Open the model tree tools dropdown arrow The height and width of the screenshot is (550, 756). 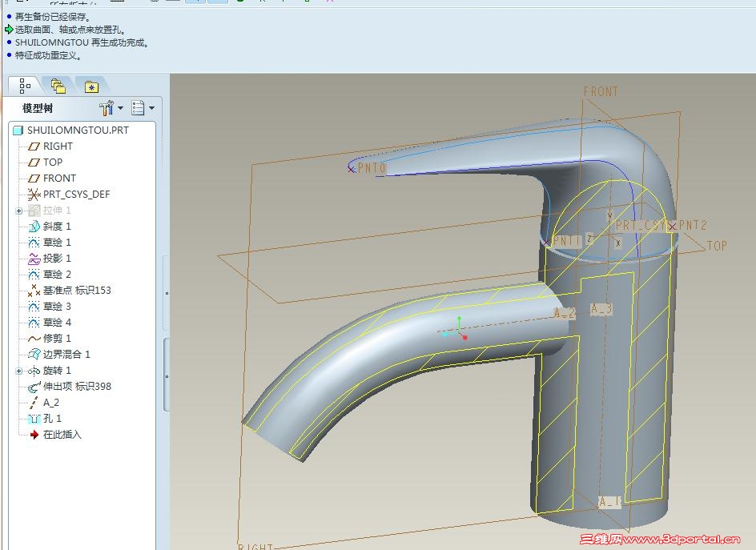[121, 108]
